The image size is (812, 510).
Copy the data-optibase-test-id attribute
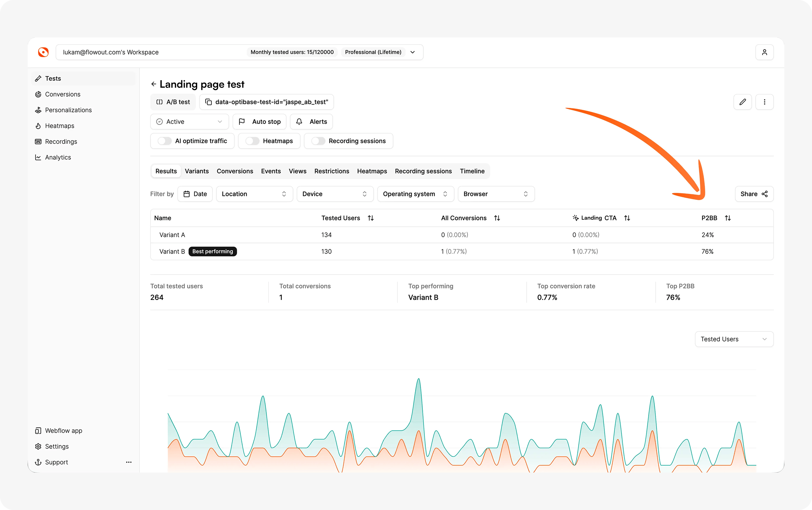266,102
